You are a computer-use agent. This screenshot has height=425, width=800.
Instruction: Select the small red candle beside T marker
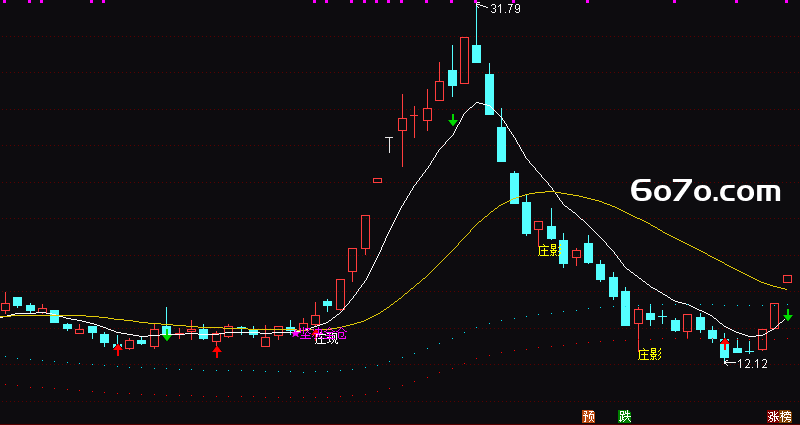(378, 180)
